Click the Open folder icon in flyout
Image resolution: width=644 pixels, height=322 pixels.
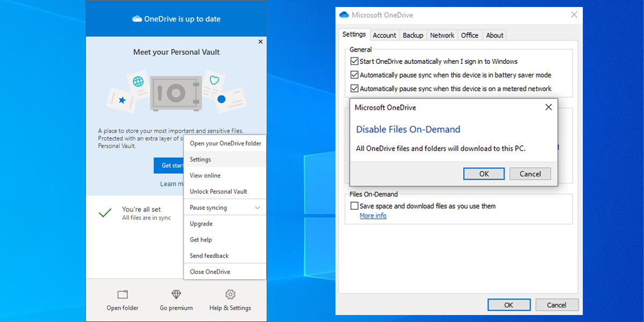(123, 294)
